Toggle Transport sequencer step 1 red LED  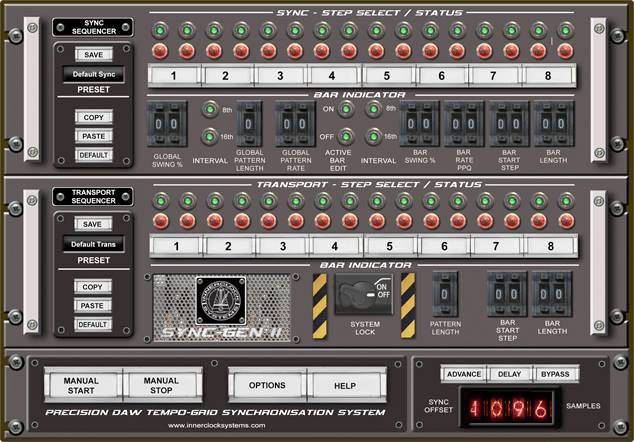161,222
